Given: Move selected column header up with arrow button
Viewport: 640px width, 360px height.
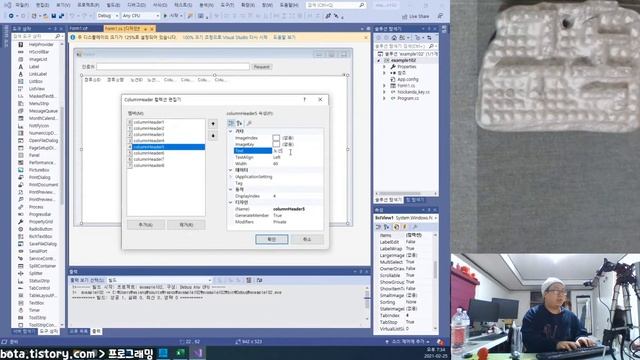Looking at the screenshot, I should pyautogui.click(x=213, y=124).
